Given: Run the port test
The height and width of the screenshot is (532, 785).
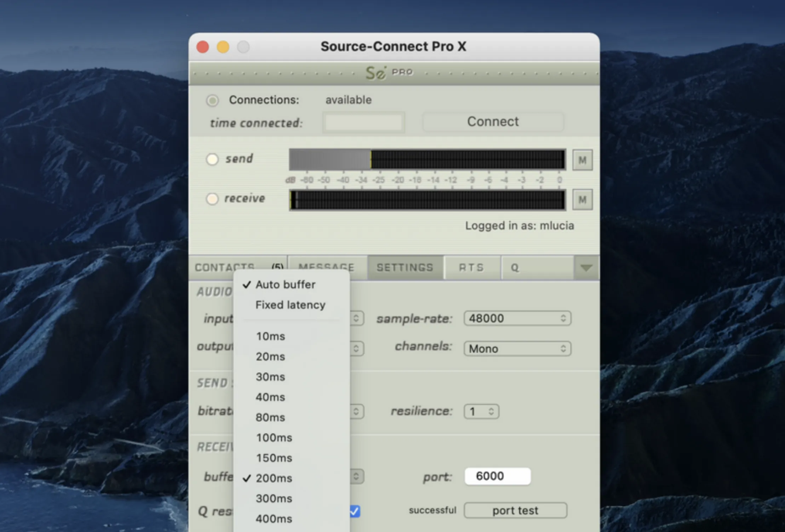Looking at the screenshot, I should [515, 510].
